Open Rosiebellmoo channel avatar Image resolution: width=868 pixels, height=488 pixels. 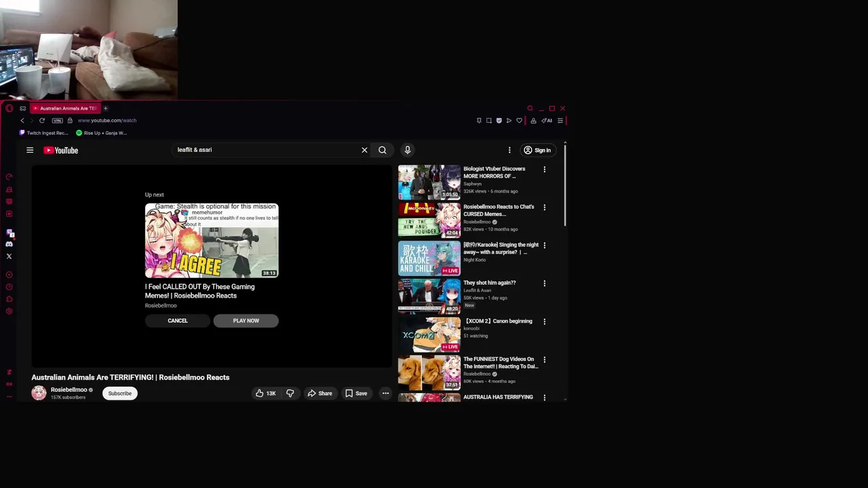tap(39, 393)
